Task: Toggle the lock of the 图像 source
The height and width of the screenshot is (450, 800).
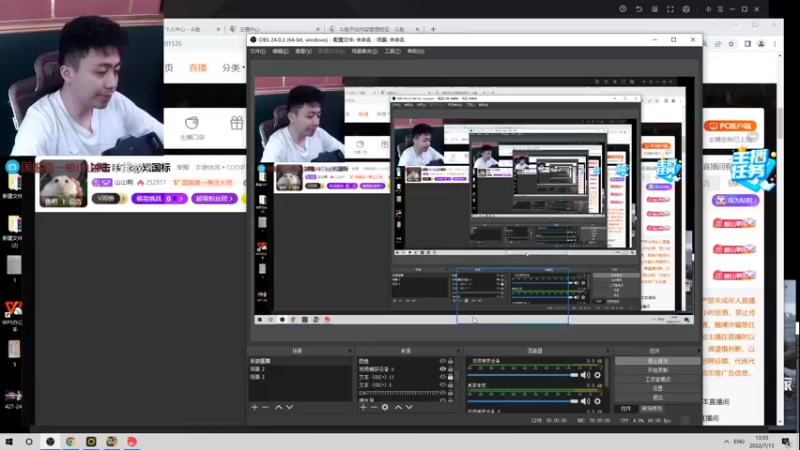Action: coord(450,361)
